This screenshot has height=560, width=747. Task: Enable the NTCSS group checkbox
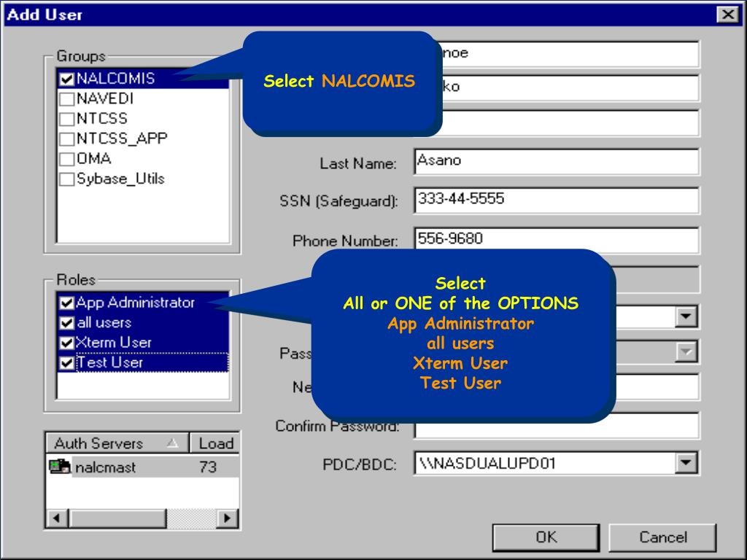click(x=66, y=119)
